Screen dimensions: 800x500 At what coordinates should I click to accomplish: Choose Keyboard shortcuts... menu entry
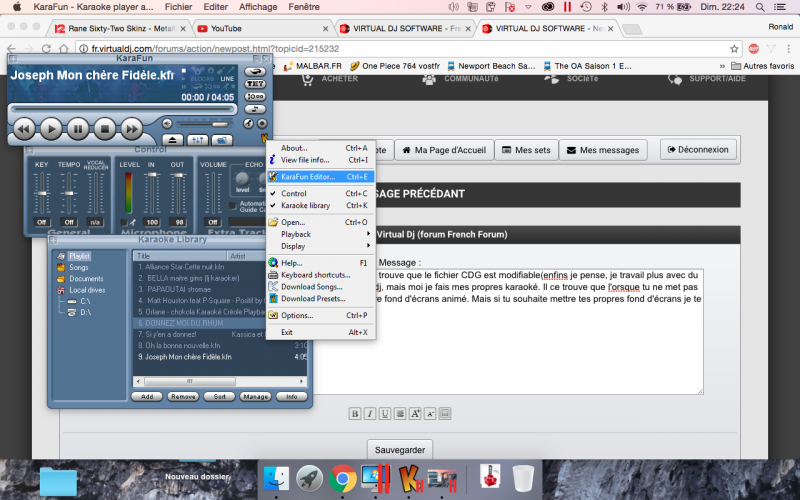click(321, 274)
